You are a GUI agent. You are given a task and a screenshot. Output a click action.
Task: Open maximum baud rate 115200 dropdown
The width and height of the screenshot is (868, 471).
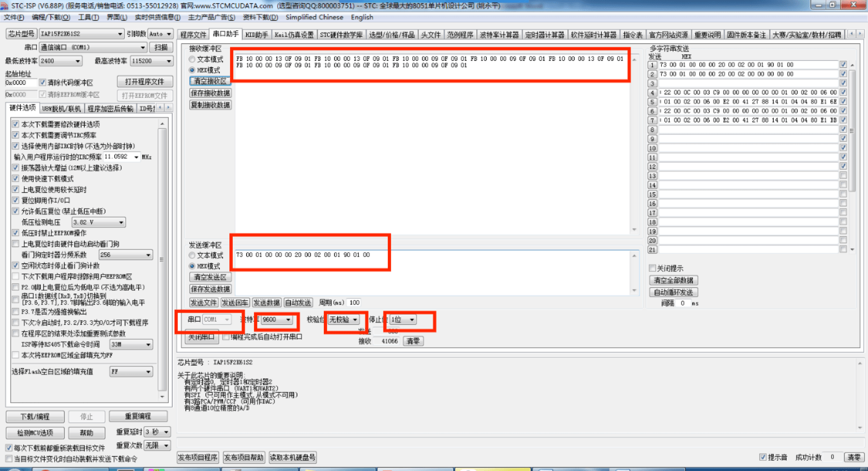click(x=169, y=61)
